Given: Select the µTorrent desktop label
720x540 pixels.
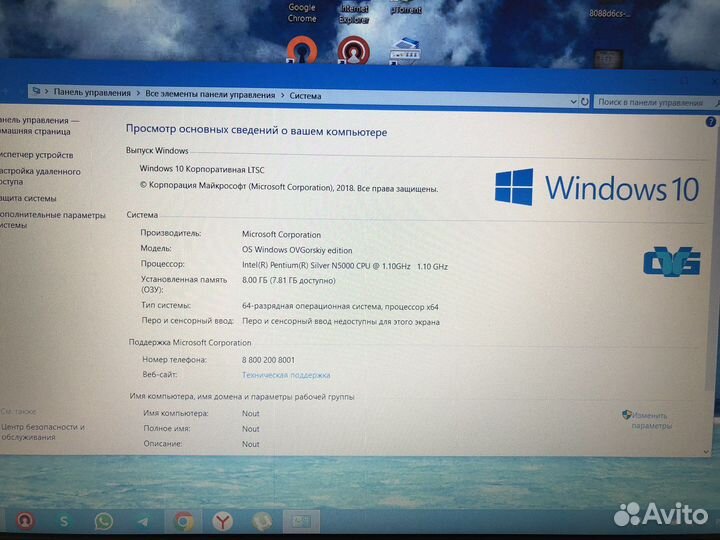Looking at the screenshot, I should pos(406,9).
